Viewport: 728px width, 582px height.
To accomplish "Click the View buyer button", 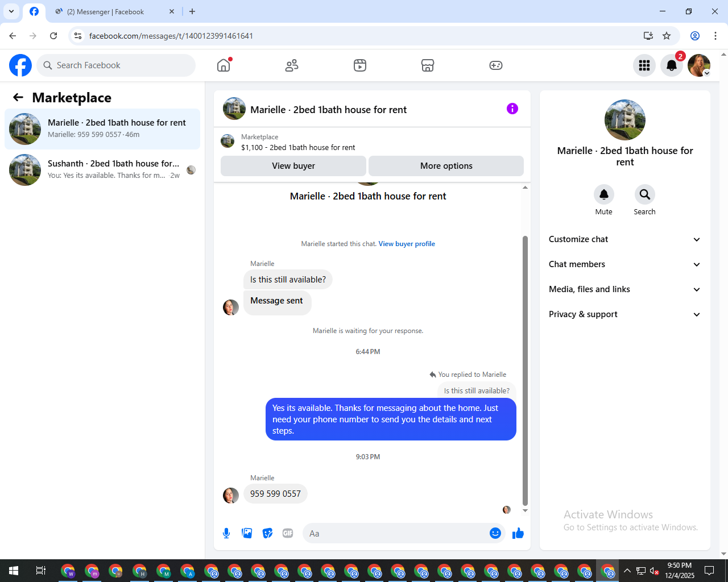I will point(293,166).
